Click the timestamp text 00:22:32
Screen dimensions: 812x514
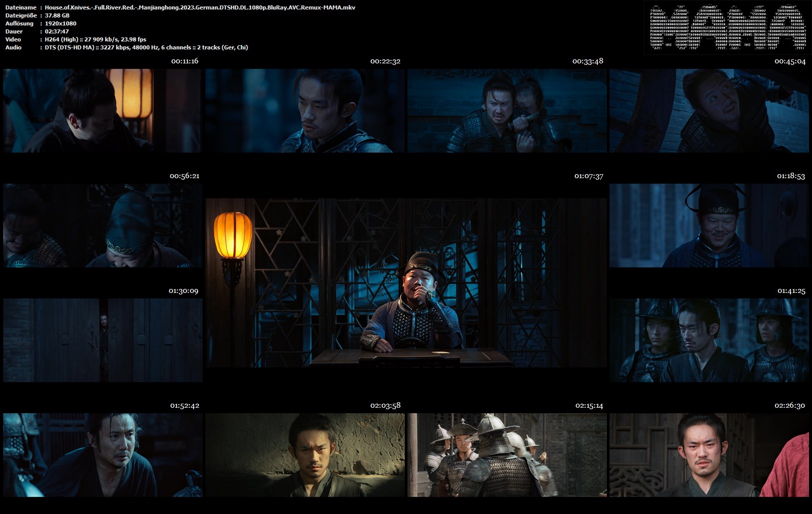(x=385, y=61)
